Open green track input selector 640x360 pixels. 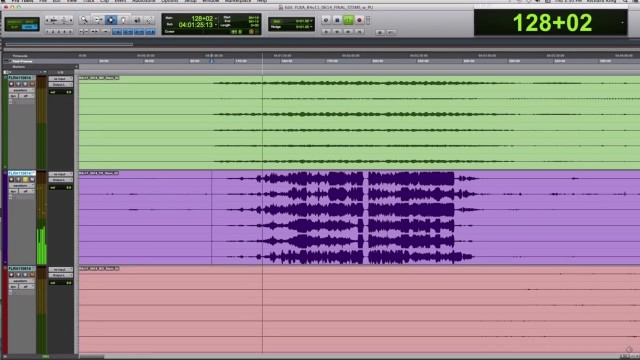pos(60,78)
